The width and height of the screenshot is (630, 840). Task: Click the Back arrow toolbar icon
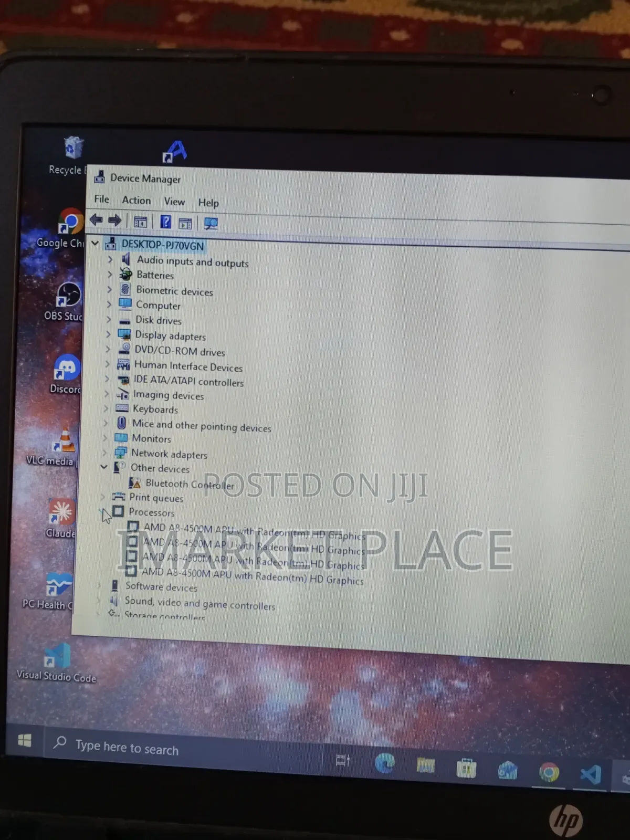[96, 219]
